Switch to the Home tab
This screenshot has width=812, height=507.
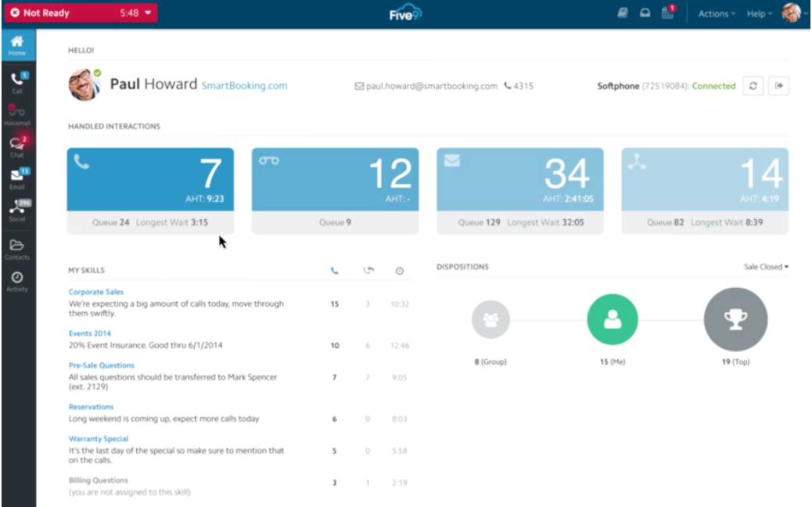(17, 46)
